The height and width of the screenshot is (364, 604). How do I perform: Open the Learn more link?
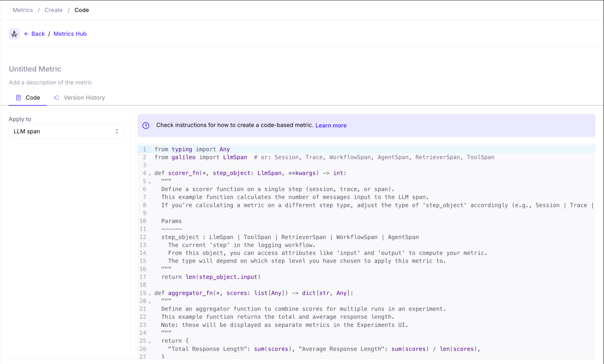331,125
